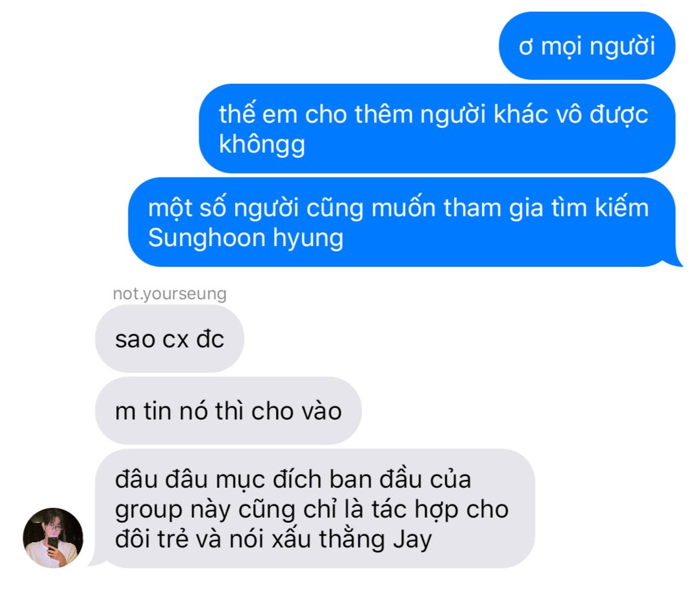Click the phrase 'thế em' opening the second bubble

point(258,114)
